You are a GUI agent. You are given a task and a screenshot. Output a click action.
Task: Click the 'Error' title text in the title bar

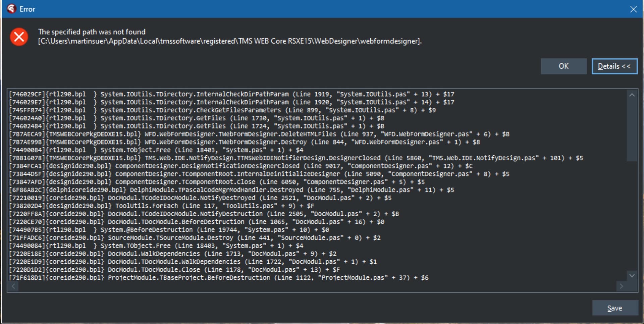click(x=27, y=9)
